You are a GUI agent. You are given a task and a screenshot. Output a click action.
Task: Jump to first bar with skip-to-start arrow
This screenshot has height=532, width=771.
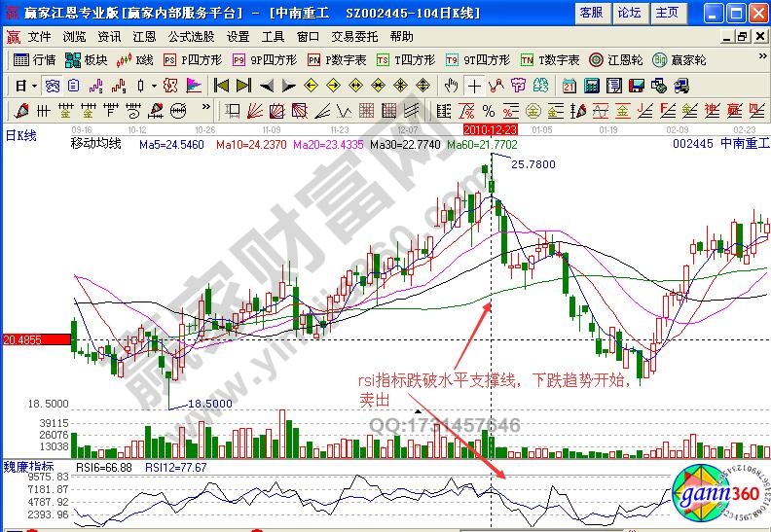click(221, 86)
